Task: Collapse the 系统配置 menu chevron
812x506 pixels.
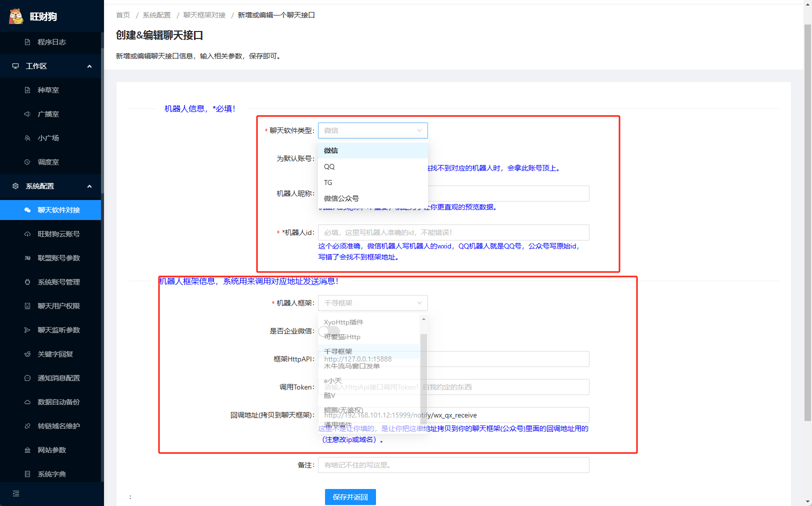Action: point(89,186)
